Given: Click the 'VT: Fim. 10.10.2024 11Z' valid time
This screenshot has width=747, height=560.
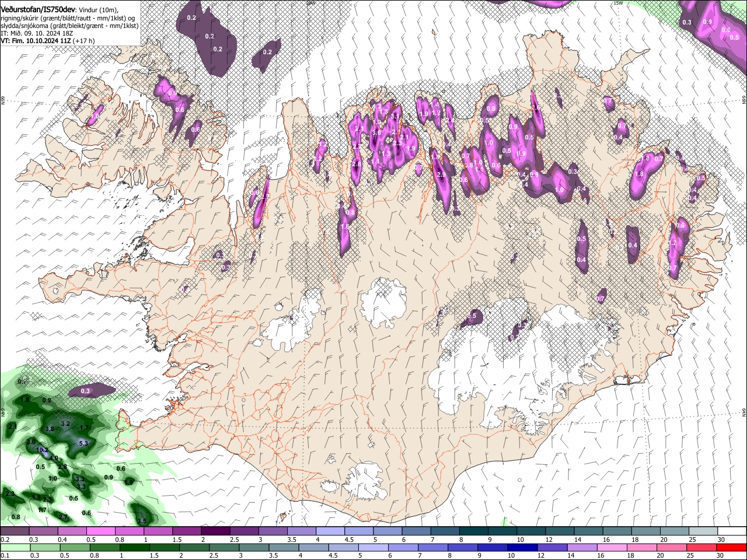Looking at the screenshot, I should (x=36, y=41).
